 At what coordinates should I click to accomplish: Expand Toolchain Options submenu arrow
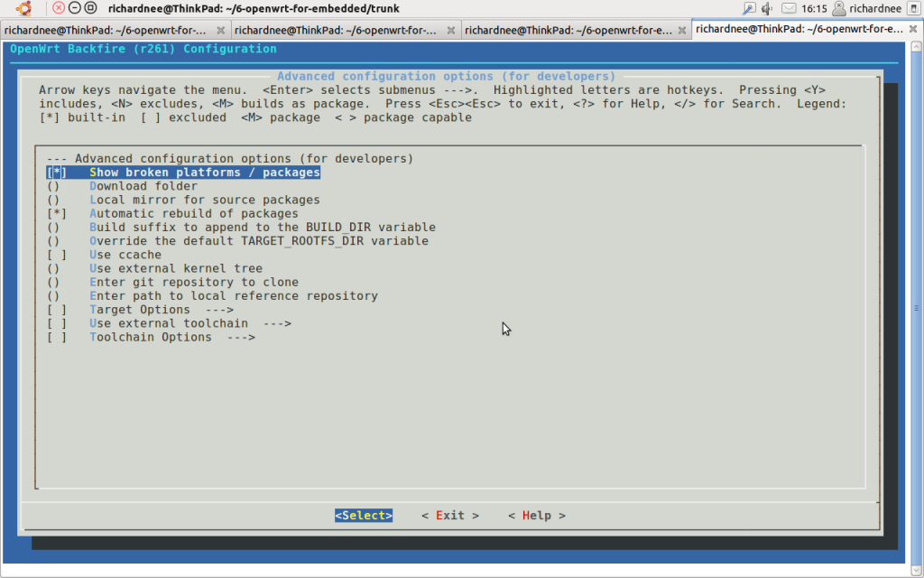pyautogui.click(x=241, y=337)
